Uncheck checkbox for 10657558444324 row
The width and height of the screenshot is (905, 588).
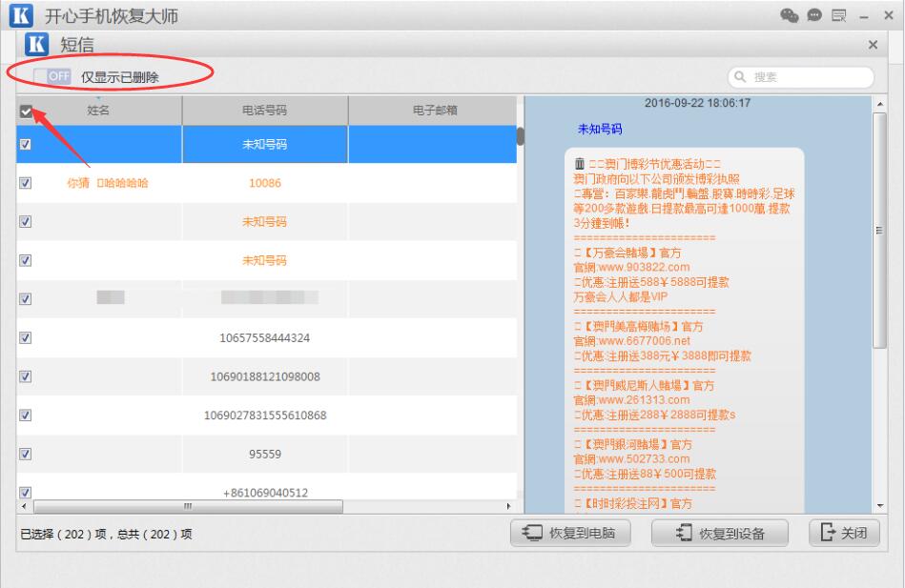pyautogui.click(x=26, y=337)
